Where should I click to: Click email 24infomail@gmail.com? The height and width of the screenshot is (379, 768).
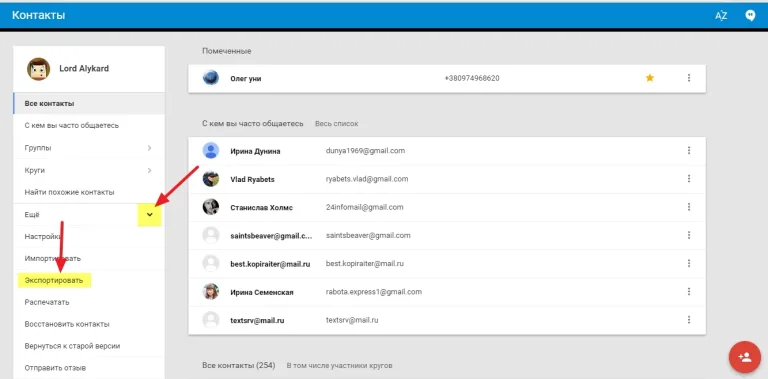coord(364,207)
